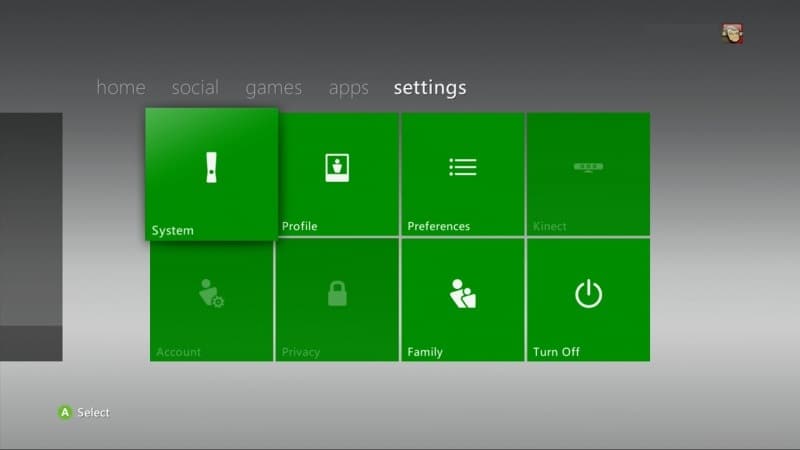Click the settings tab heading
Viewport: 800px width, 450px height.
(430, 88)
